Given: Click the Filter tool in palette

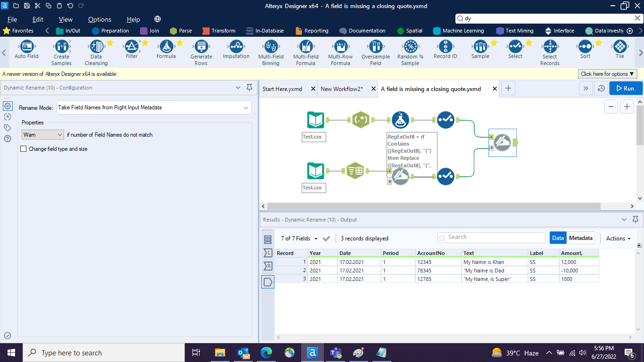Looking at the screenshot, I should [132, 47].
